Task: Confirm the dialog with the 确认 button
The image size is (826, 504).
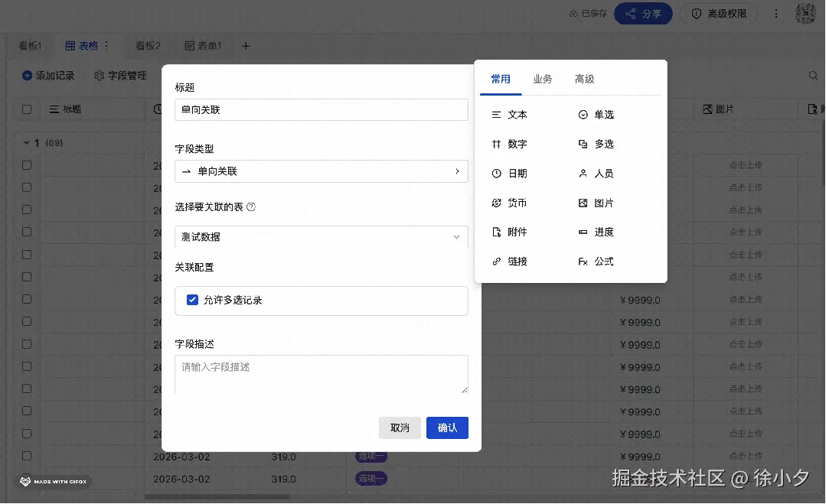Action: pos(447,428)
